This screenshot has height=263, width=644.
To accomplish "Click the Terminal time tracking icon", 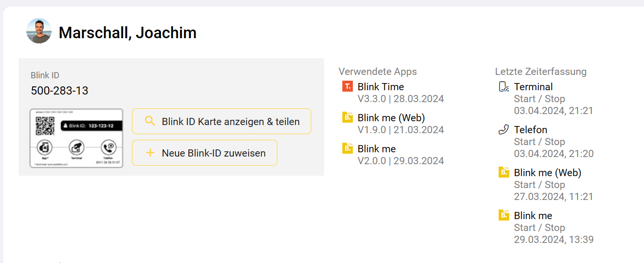I will 504,87.
